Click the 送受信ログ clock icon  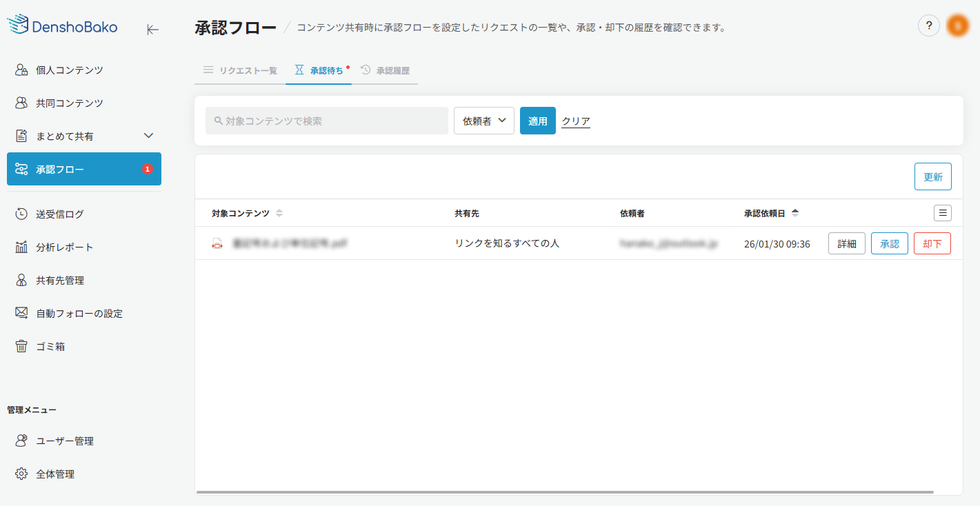[x=21, y=214]
